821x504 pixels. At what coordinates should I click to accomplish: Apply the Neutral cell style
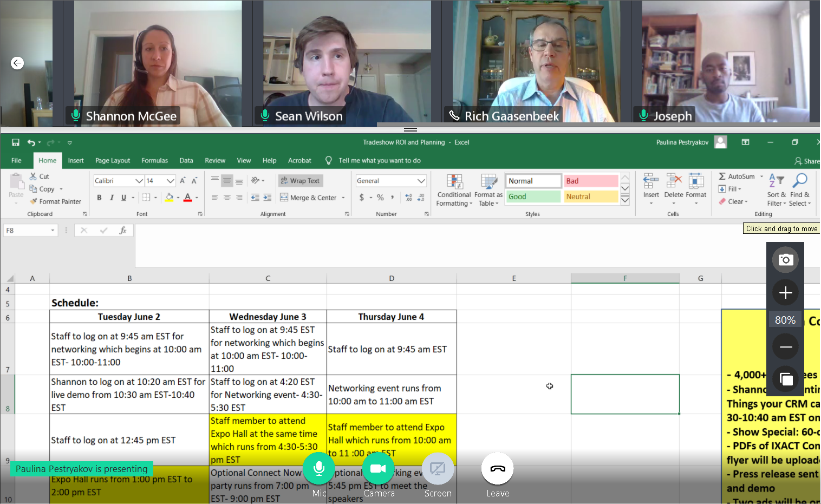click(591, 197)
